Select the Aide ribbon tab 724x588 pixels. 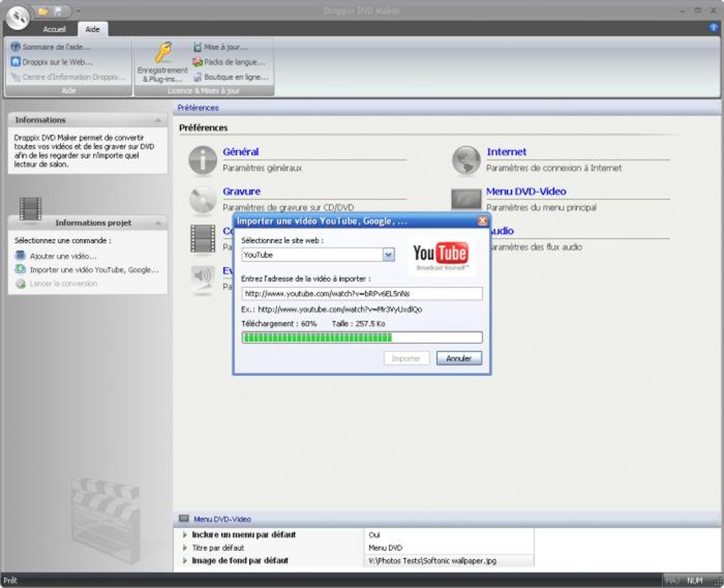point(92,30)
